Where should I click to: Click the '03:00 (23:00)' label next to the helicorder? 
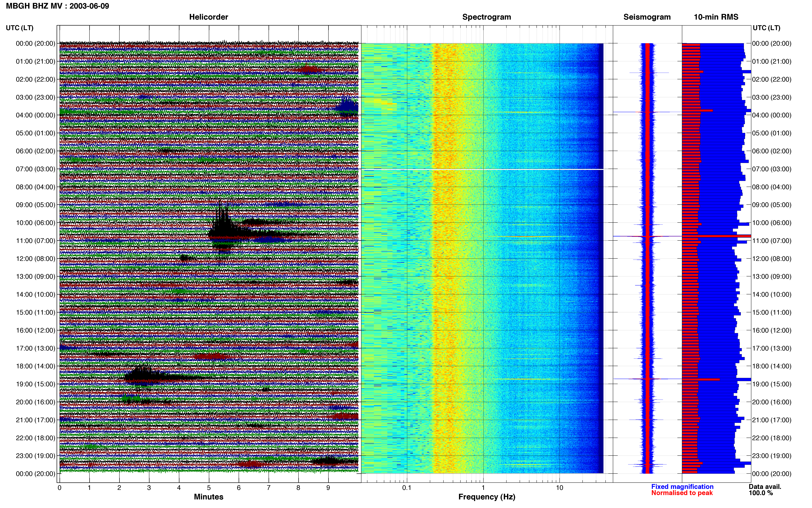[35, 97]
